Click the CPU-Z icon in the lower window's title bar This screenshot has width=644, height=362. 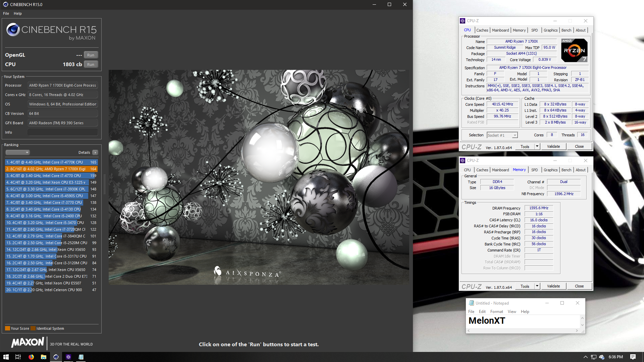coord(463,161)
